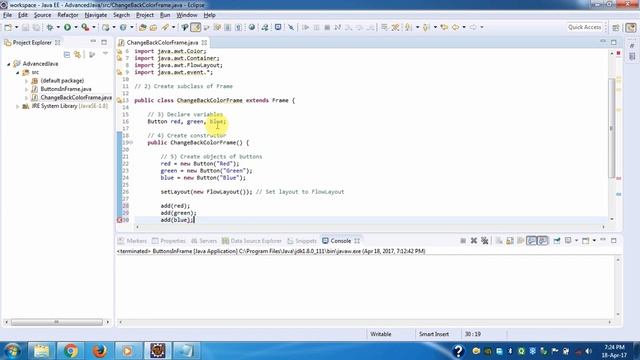640x360 pixels.
Task: Launch Debug with the bug icon
Action: coord(50,27)
